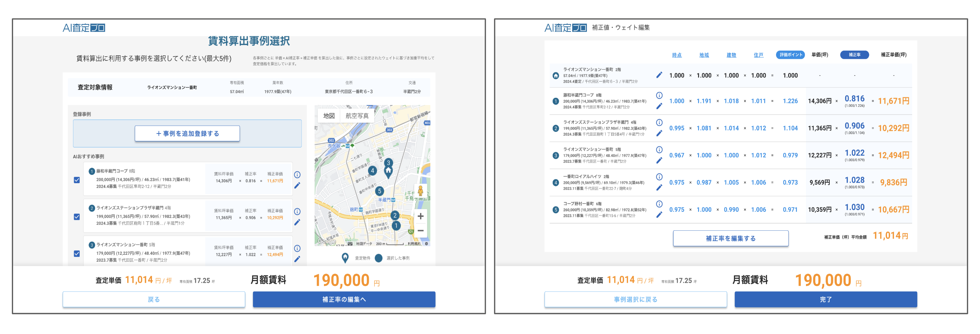
Task: Click corrected unit price 10,292円 in right table
Action: (894, 128)
